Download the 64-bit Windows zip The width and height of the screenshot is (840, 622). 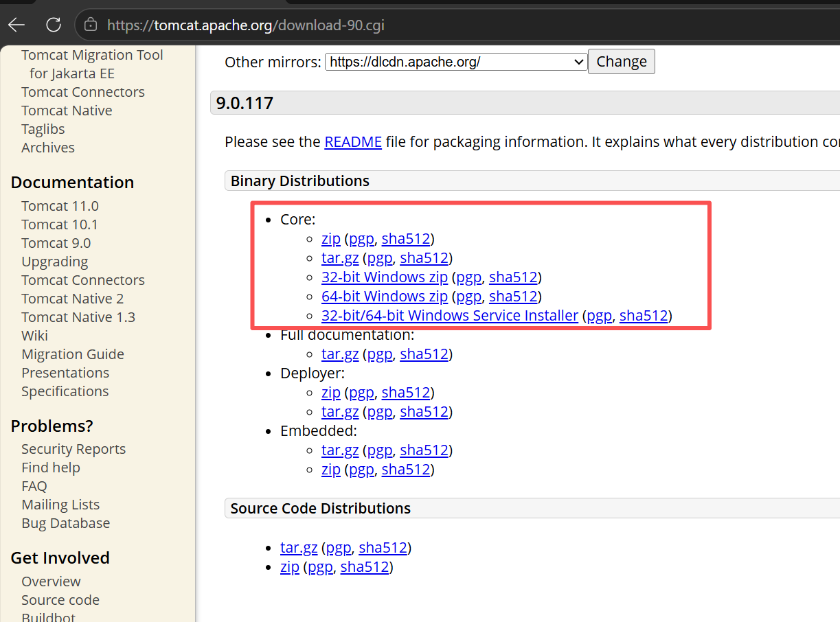pyautogui.click(x=385, y=297)
